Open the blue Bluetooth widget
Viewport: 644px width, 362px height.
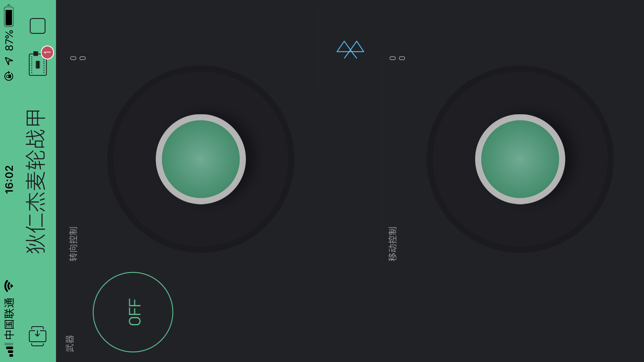[350, 50]
